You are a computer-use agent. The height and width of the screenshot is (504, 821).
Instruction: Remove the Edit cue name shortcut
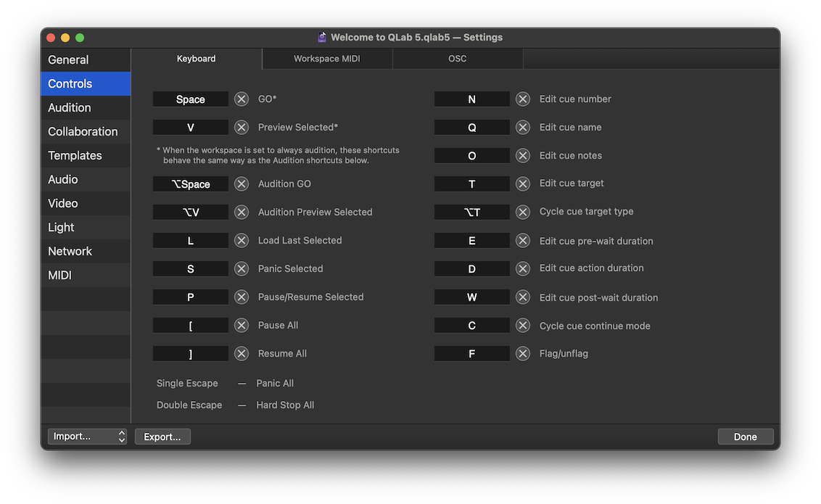click(523, 127)
